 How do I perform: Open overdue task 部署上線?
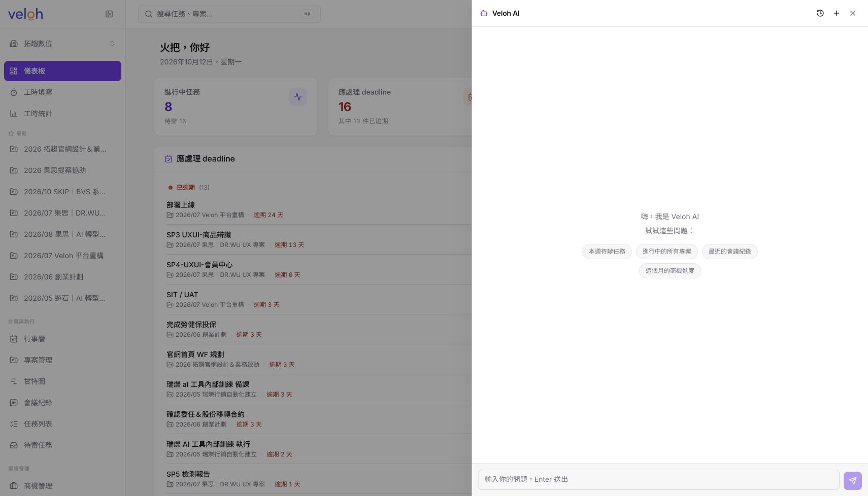coord(181,205)
